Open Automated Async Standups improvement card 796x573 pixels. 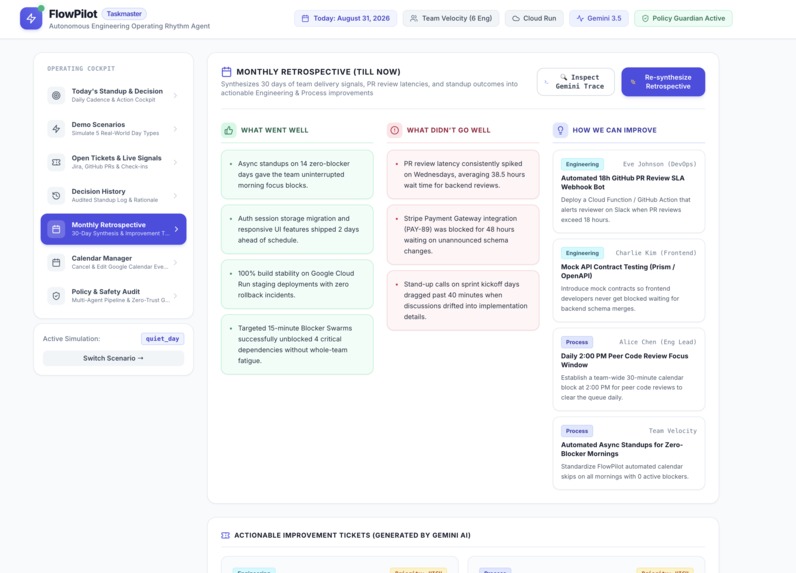(x=629, y=453)
